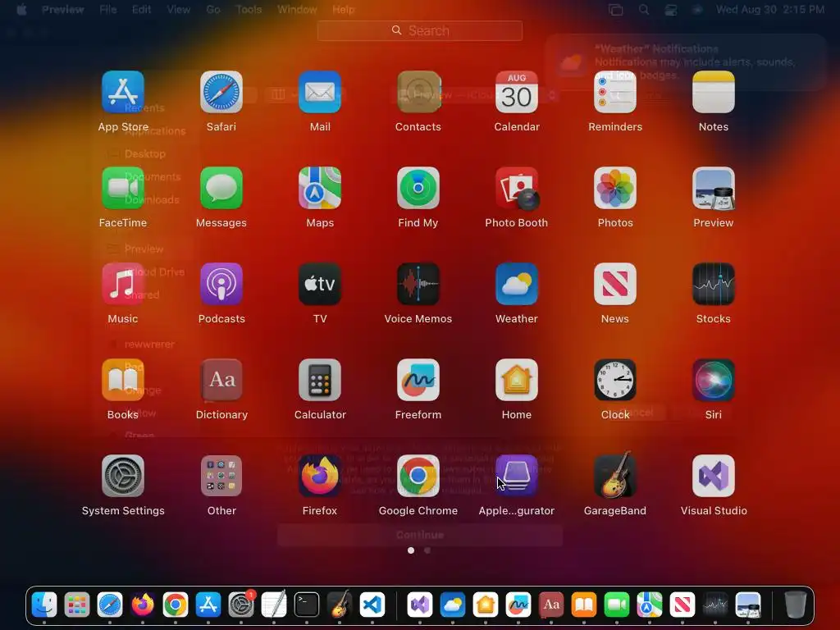Open Google Chrome from the Dock
840x630 pixels.
(176, 605)
